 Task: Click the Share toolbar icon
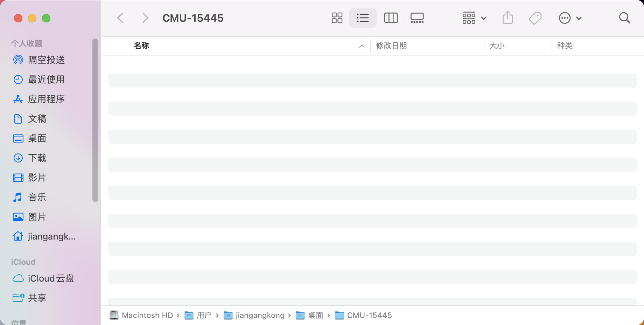[x=507, y=18]
